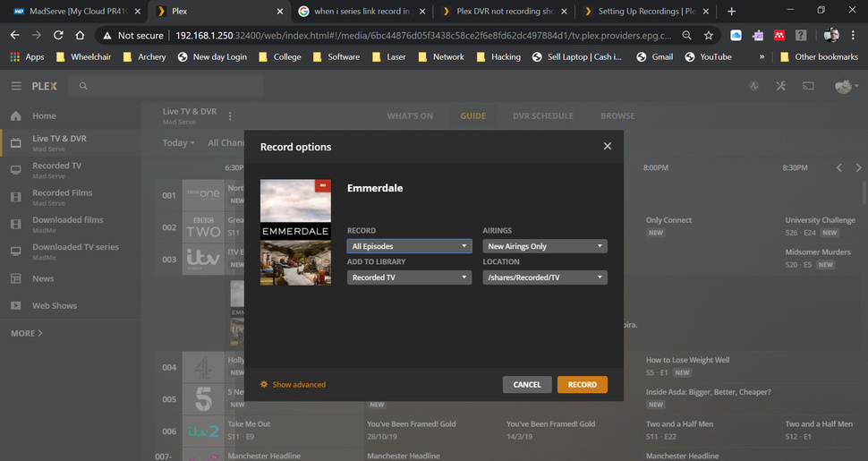Open Other bookmarks folder
This screenshot has height=461, width=868.
pyautogui.click(x=819, y=56)
